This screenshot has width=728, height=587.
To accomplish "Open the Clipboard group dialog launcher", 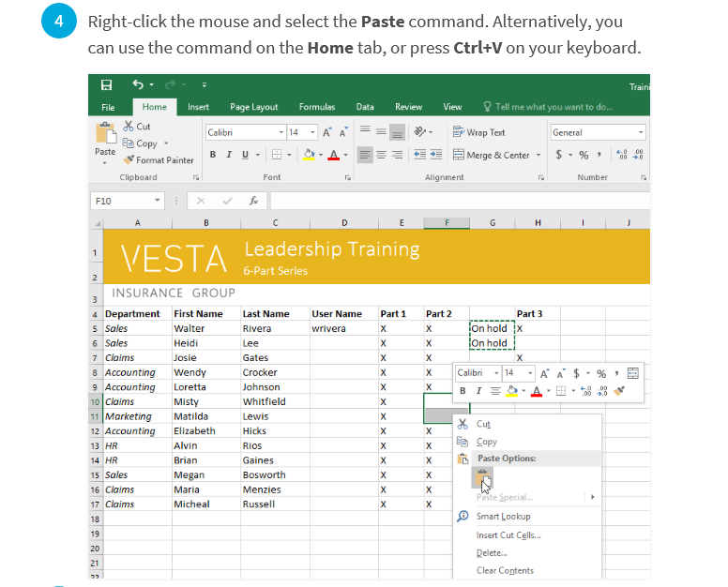I will click(196, 177).
